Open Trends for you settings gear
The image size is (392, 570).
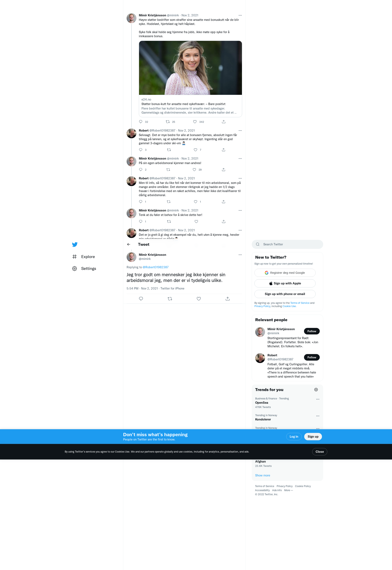(x=316, y=390)
